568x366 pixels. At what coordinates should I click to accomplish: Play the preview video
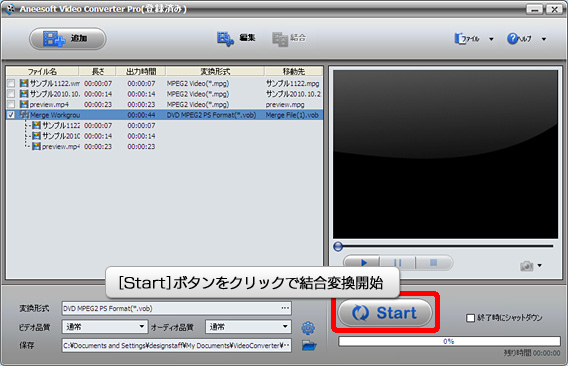(362, 262)
